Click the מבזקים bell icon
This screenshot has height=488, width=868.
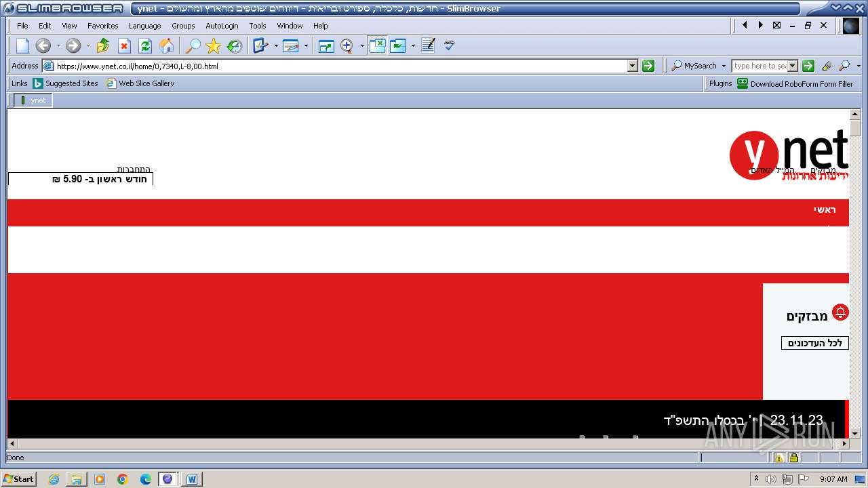[x=840, y=312]
